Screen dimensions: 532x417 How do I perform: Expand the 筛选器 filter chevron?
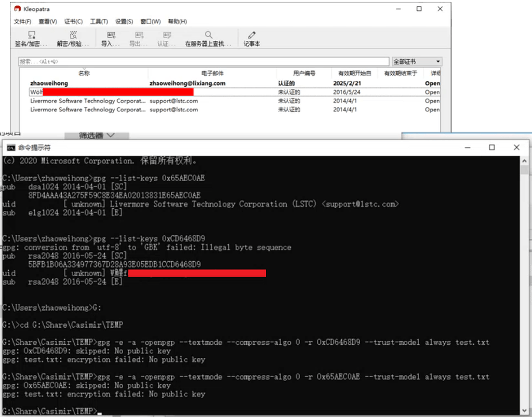click(110, 136)
